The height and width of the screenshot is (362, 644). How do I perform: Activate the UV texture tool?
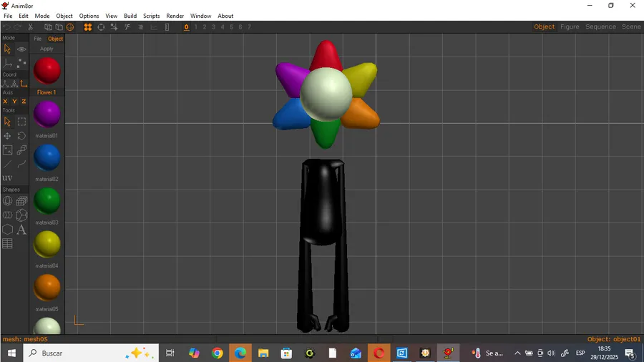coord(7,178)
